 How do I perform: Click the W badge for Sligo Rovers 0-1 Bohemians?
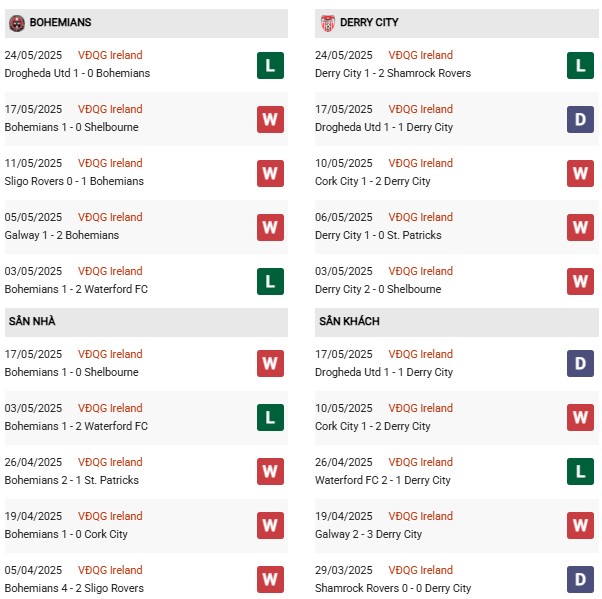[270, 173]
